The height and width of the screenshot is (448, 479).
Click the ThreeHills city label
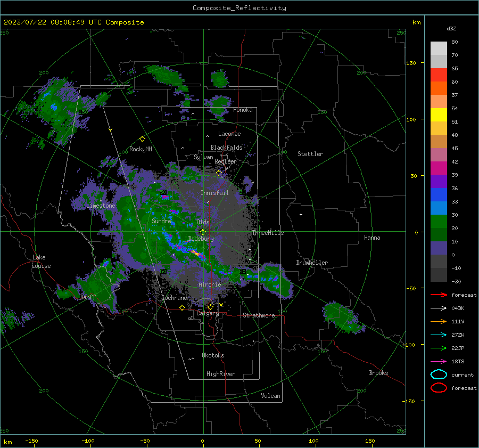click(268, 233)
